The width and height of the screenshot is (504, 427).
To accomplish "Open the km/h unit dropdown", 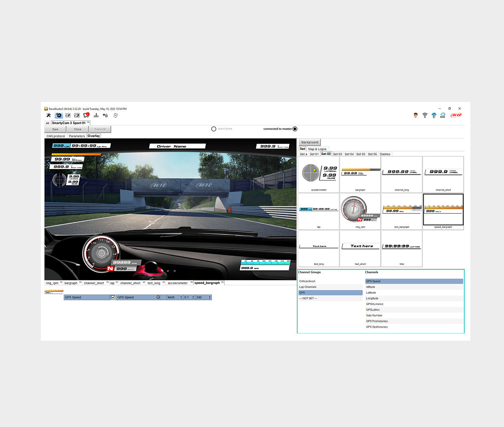I will (x=175, y=297).
